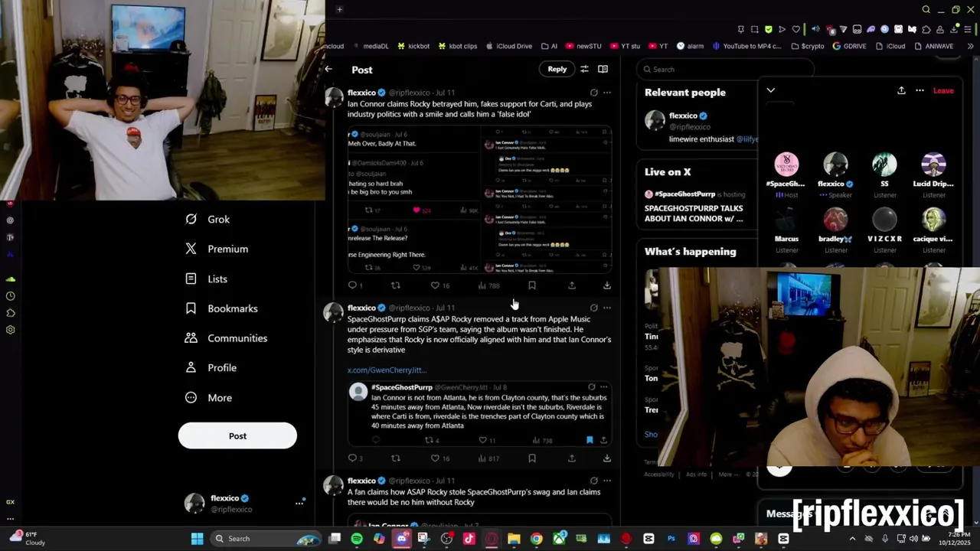Open more options on SpaceGhostPurrp claims post

coord(607,308)
